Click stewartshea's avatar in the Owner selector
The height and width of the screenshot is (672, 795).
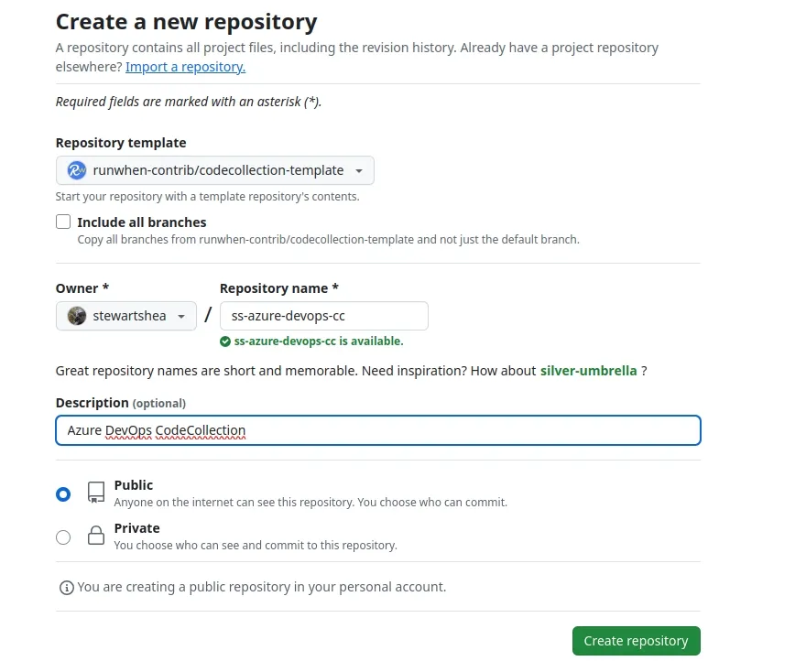[76, 316]
